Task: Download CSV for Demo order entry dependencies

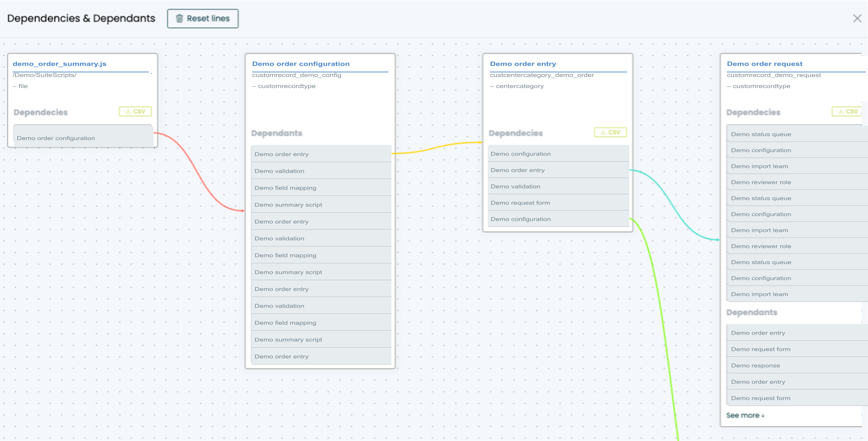Action: pyautogui.click(x=610, y=132)
